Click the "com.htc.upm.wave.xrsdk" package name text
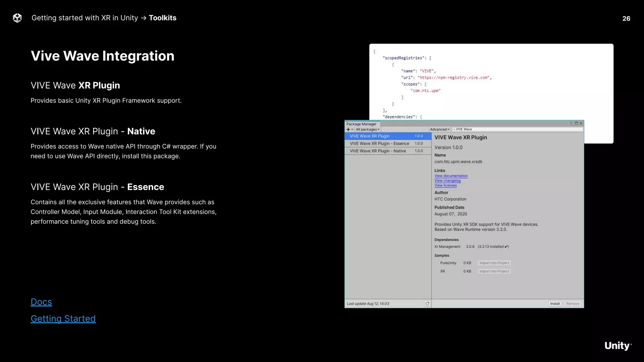Image resolution: width=644 pixels, height=362 pixels. click(x=458, y=162)
